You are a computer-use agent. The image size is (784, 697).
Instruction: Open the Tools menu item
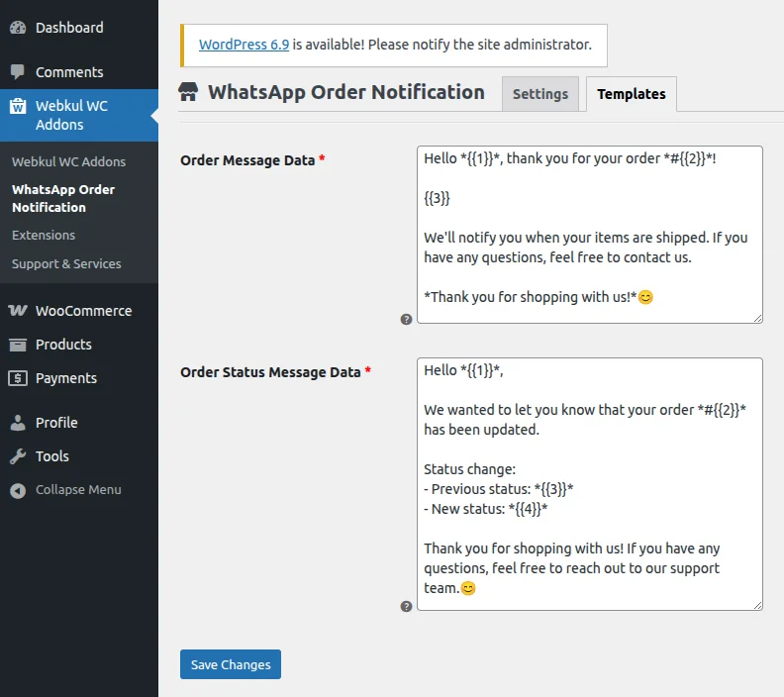click(x=79, y=456)
